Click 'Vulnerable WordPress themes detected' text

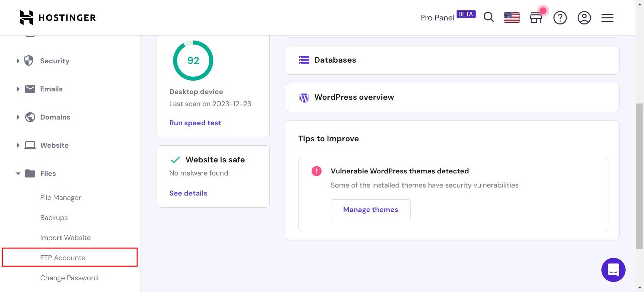click(x=400, y=171)
